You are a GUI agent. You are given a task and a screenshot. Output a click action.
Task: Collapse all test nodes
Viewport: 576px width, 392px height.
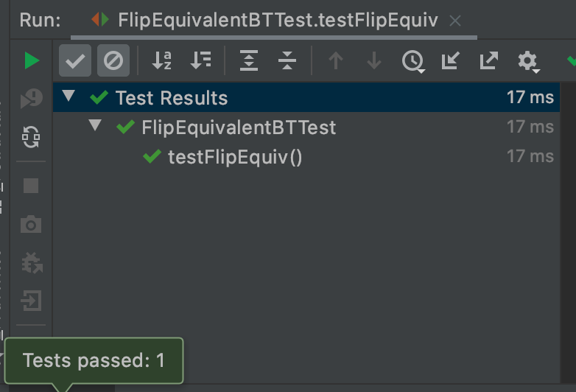tap(288, 60)
